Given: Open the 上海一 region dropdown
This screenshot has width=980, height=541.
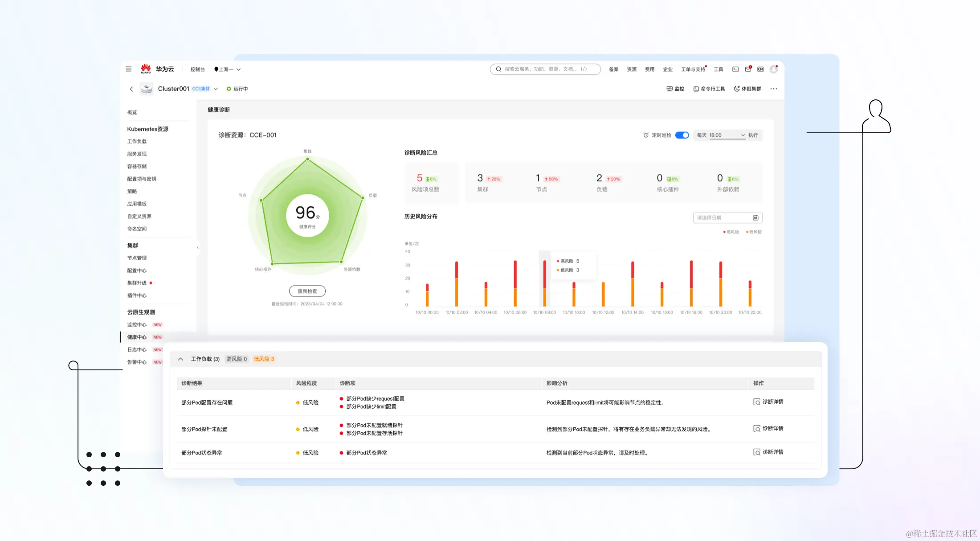Looking at the screenshot, I should (228, 69).
